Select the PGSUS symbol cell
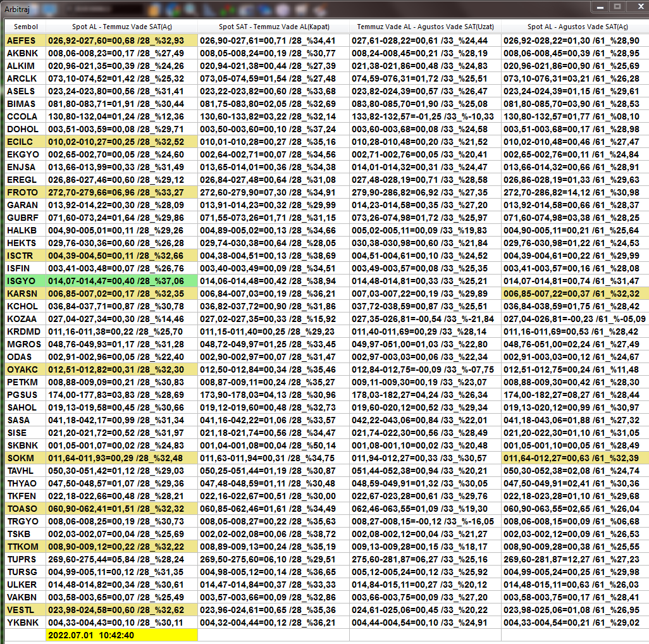The height and width of the screenshot is (644, 649). click(x=25, y=395)
